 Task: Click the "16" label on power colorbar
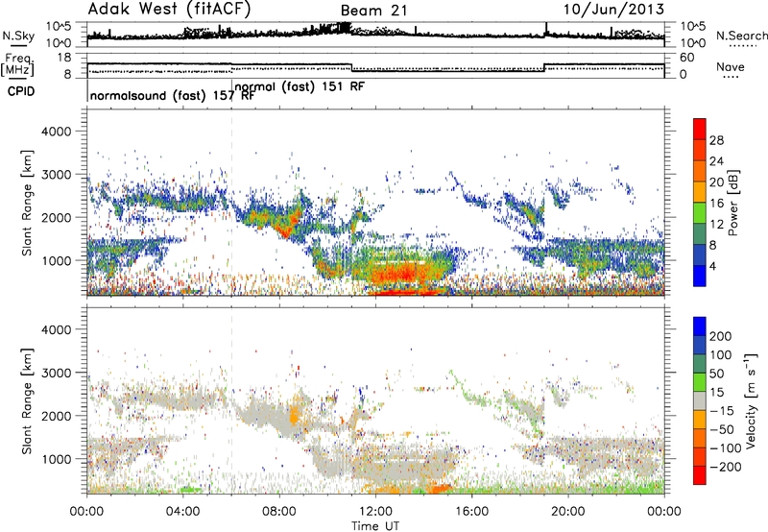coord(716,204)
